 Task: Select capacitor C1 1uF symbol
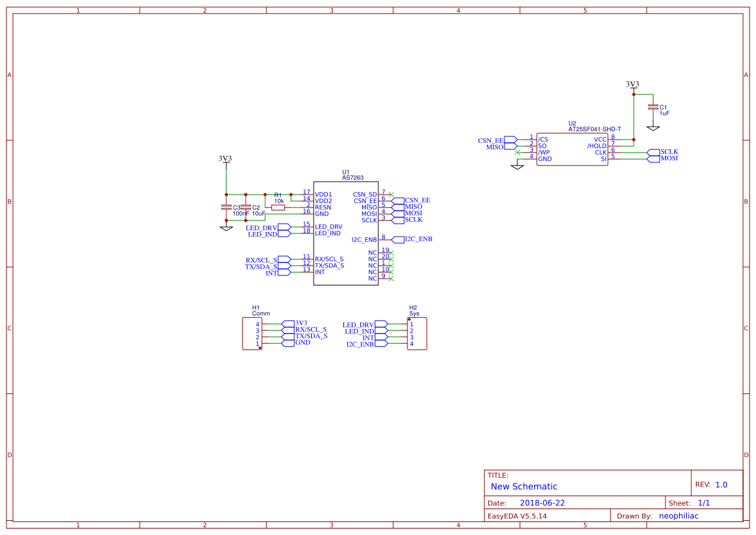(x=653, y=107)
